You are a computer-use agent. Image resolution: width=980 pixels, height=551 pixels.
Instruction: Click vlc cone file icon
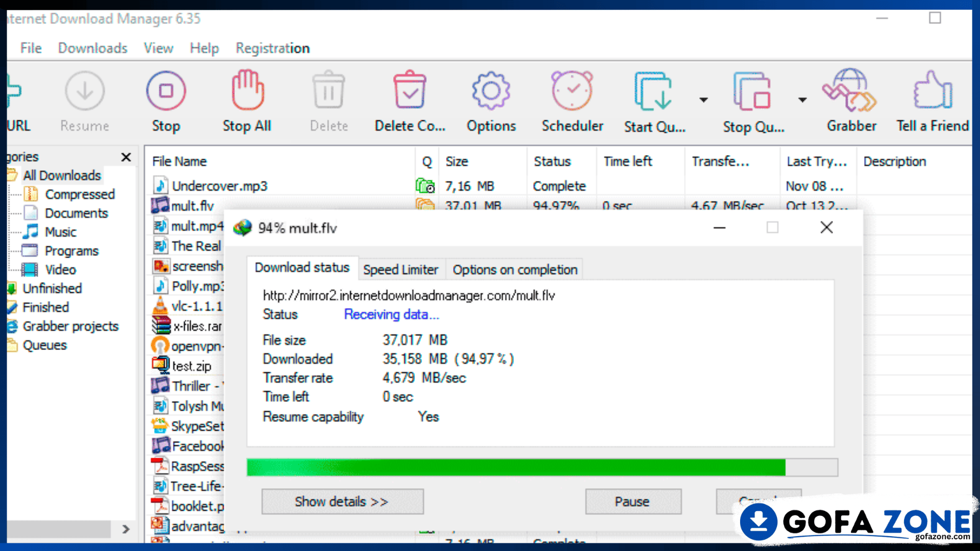(x=160, y=306)
